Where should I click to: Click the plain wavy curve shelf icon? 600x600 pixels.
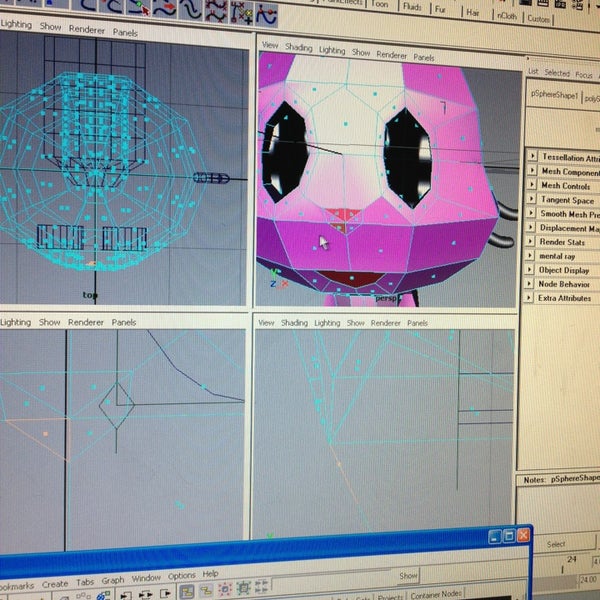point(190,10)
